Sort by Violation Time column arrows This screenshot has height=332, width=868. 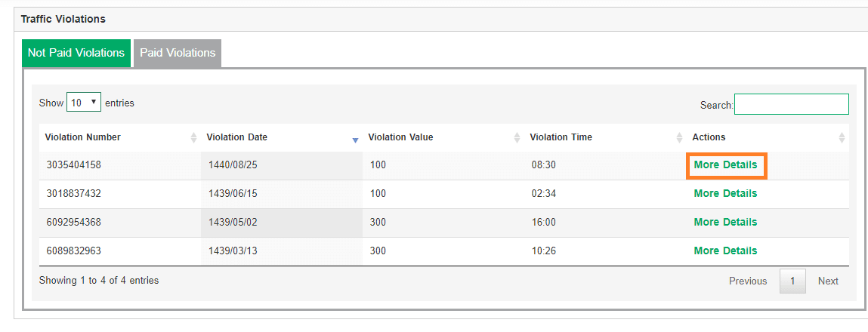tap(679, 137)
